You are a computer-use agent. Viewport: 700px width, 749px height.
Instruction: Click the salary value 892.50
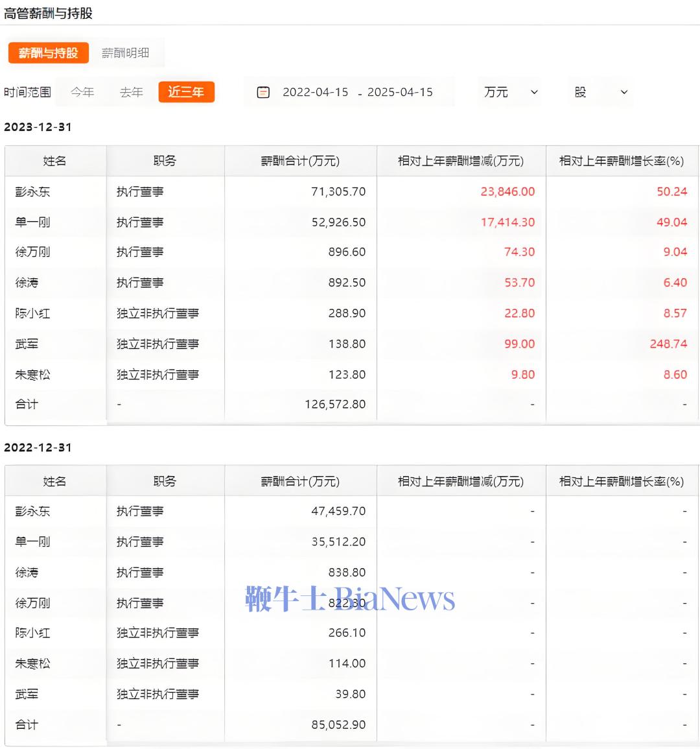[x=347, y=282]
